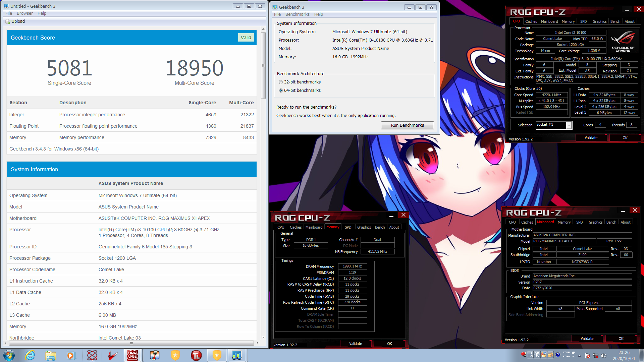Click OK in the memory CPU-Z window

tap(389, 344)
